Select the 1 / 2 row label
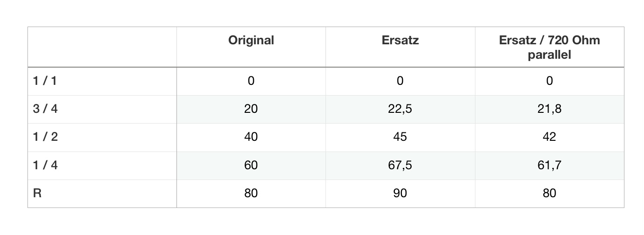This screenshot has height=235, width=644. click(45, 137)
